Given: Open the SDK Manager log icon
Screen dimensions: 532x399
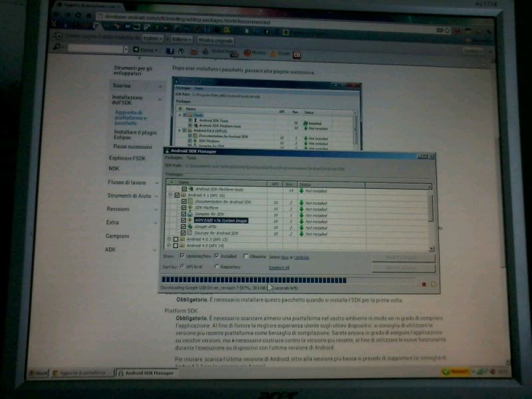Looking at the screenshot, I should click(x=434, y=285).
